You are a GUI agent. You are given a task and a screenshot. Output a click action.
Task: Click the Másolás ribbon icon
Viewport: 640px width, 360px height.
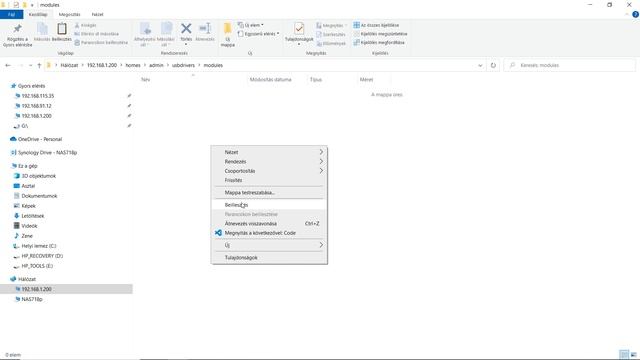tap(42, 29)
